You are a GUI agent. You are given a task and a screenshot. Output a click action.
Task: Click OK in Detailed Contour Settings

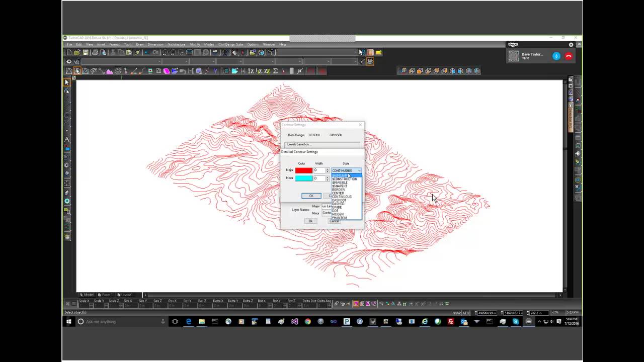coord(311,196)
